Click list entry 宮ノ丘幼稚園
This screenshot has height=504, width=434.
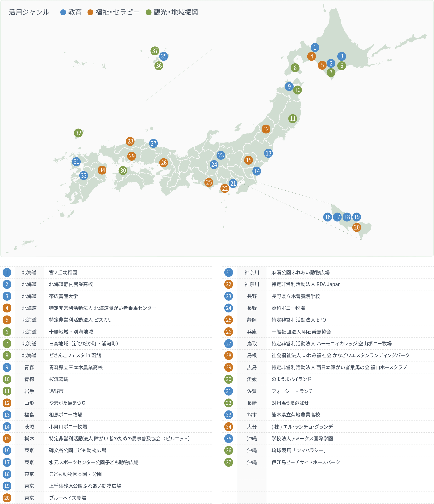[63, 272]
